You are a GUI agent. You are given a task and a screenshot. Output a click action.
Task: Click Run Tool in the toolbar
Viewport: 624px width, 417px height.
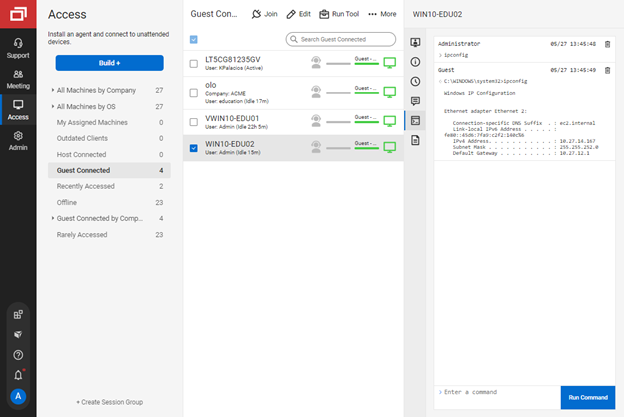pyautogui.click(x=339, y=14)
